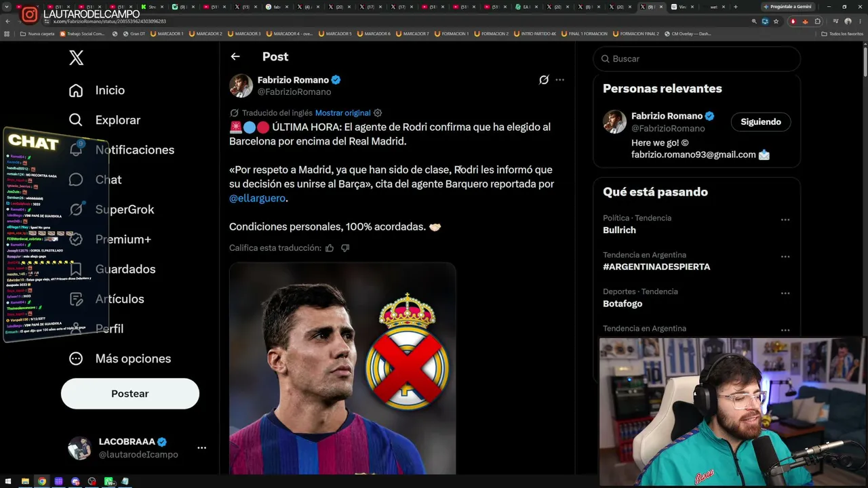Open Fabrizio Romano in Personas relevantes

667,116
